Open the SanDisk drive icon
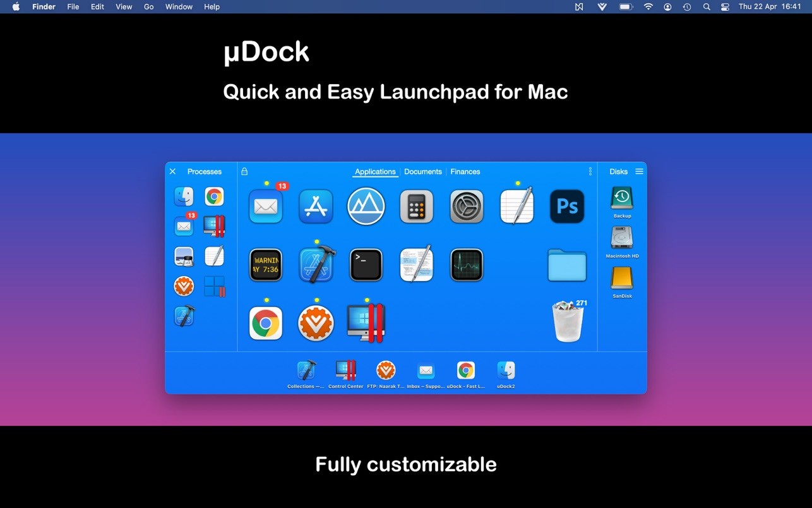The image size is (812, 508). pyautogui.click(x=621, y=279)
